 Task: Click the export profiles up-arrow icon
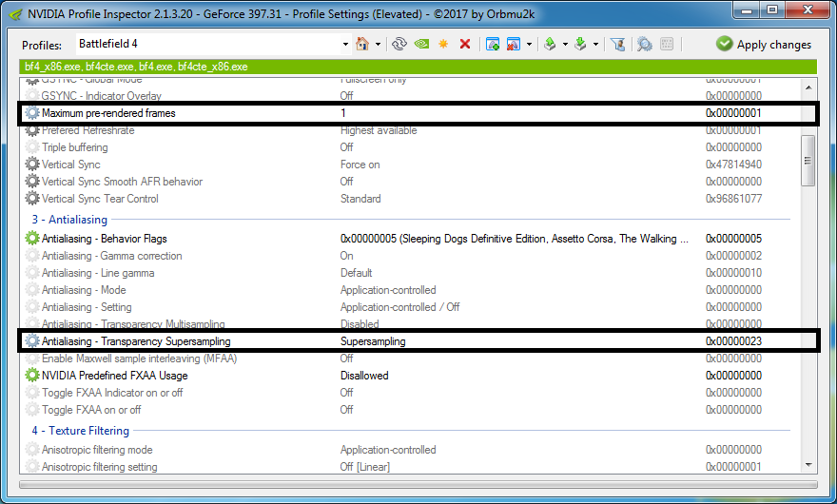pos(550,44)
